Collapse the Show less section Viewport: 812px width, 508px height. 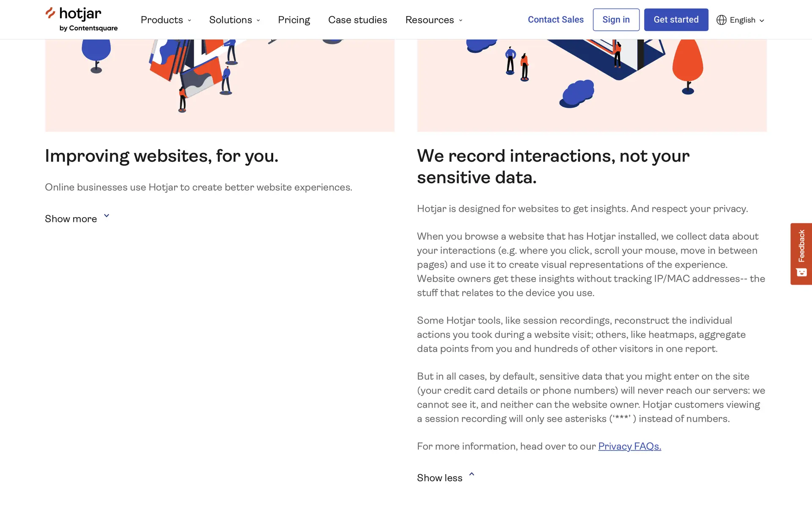[x=440, y=478]
